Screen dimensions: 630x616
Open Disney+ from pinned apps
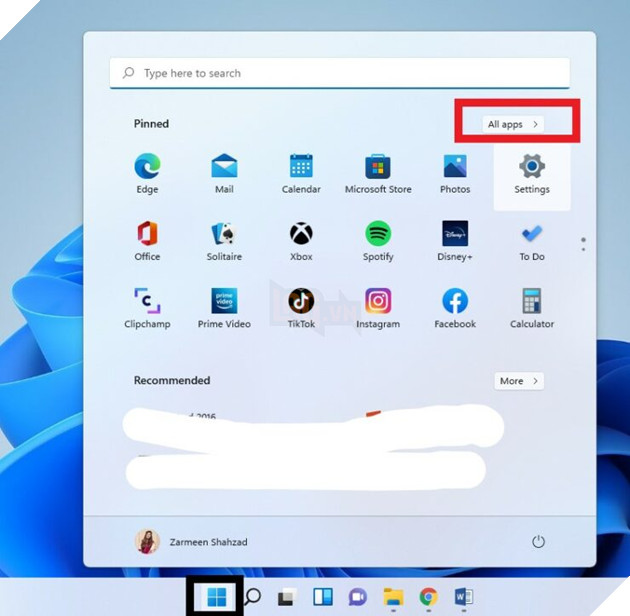(455, 240)
